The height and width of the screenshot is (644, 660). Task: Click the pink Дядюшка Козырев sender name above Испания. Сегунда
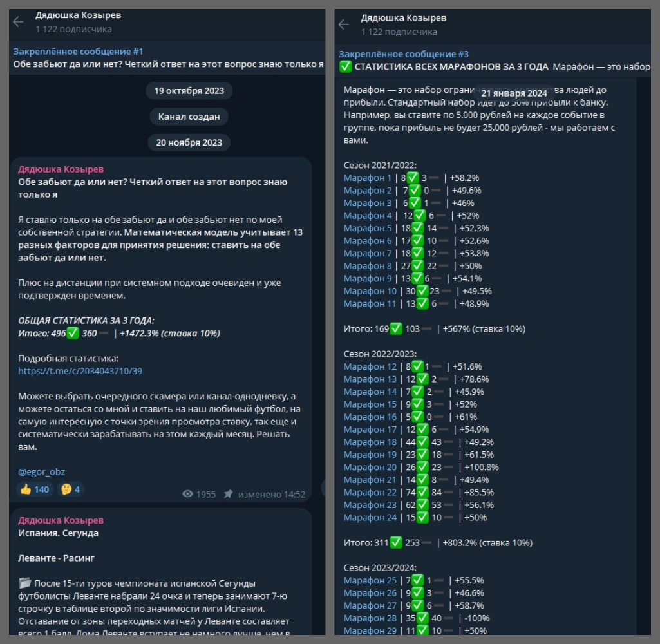[x=61, y=520]
